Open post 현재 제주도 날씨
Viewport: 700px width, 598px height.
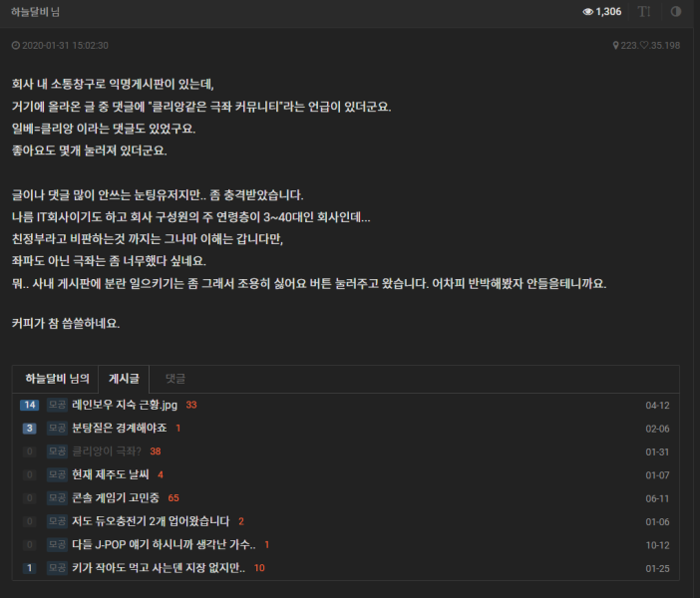[111, 474]
